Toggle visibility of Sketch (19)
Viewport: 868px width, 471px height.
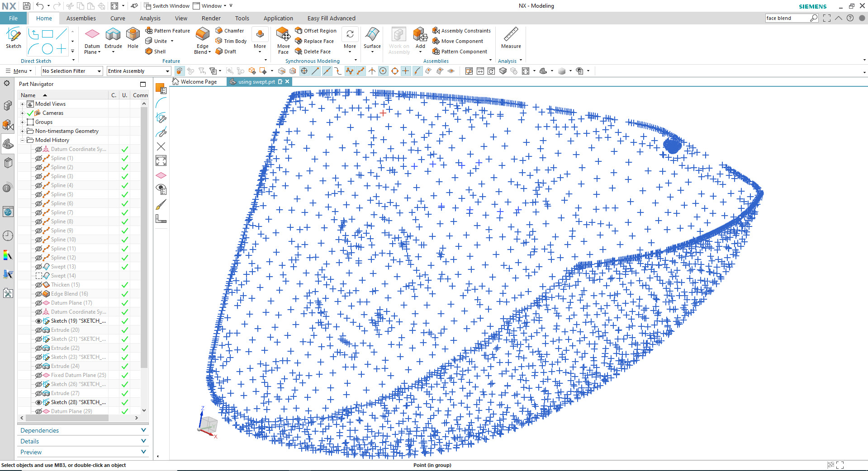pos(39,321)
